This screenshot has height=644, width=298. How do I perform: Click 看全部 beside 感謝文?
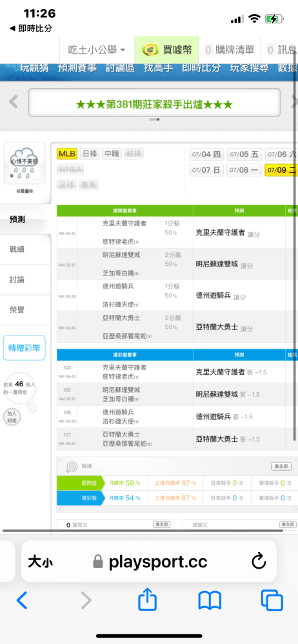[x=288, y=524]
